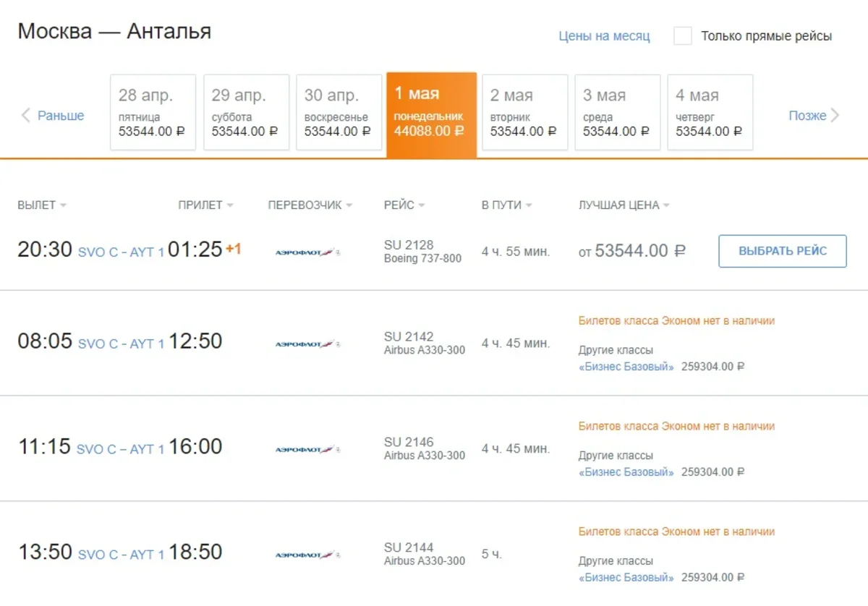Click the Aeroflot logo for flight SU 2144
Viewport: 868px width, 606px height.
(307, 555)
